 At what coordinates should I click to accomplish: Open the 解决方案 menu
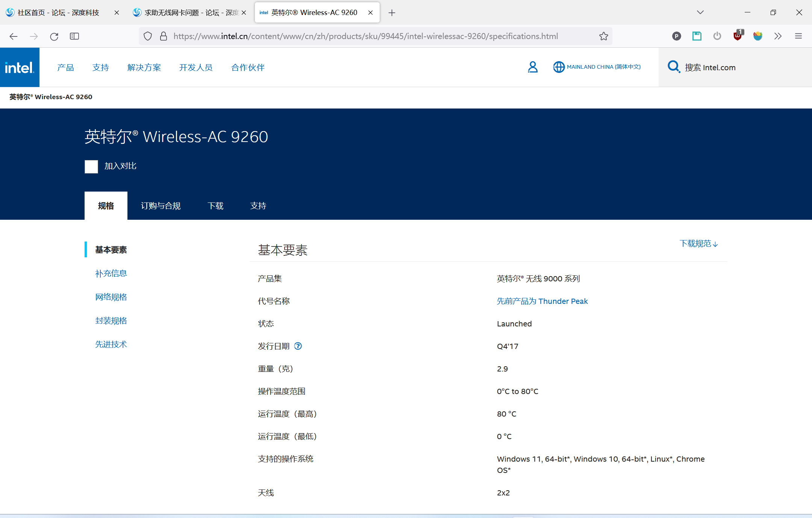[x=144, y=67]
